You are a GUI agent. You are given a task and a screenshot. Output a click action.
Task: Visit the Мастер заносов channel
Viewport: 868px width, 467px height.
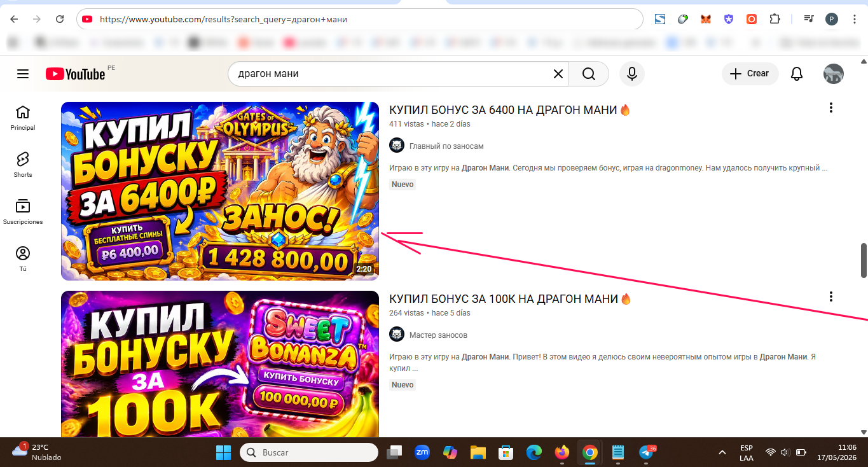pos(438,335)
